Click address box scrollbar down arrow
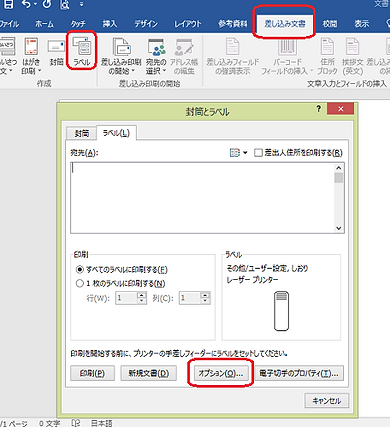The image size is (390, 427). tap(339, 228)
